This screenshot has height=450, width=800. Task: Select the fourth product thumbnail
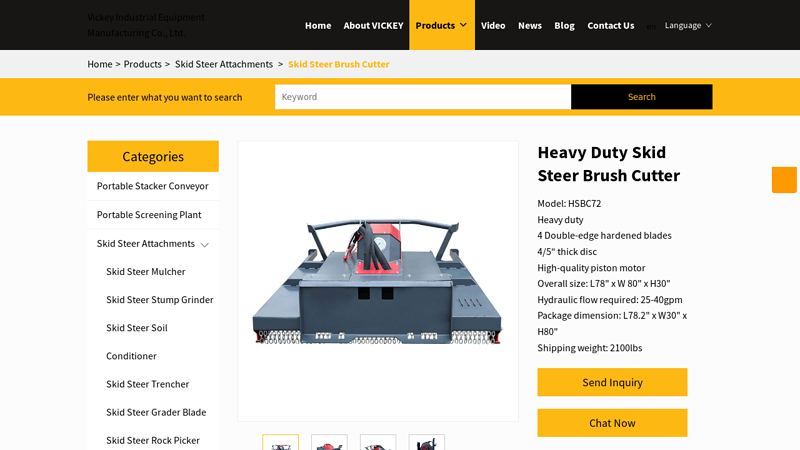point(427,442)
